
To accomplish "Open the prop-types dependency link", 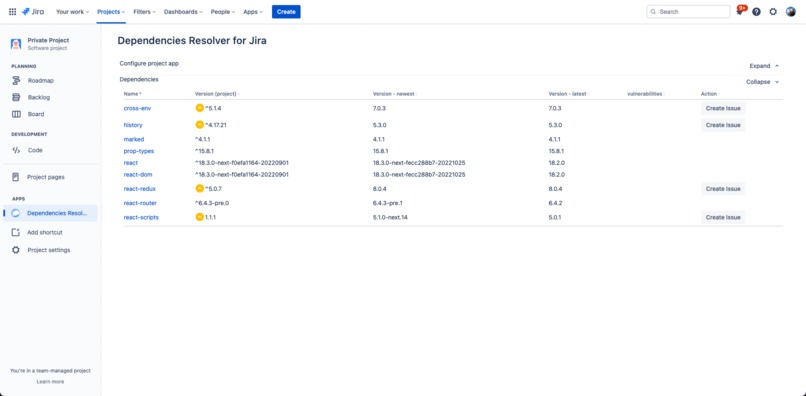I will [139, 151].
